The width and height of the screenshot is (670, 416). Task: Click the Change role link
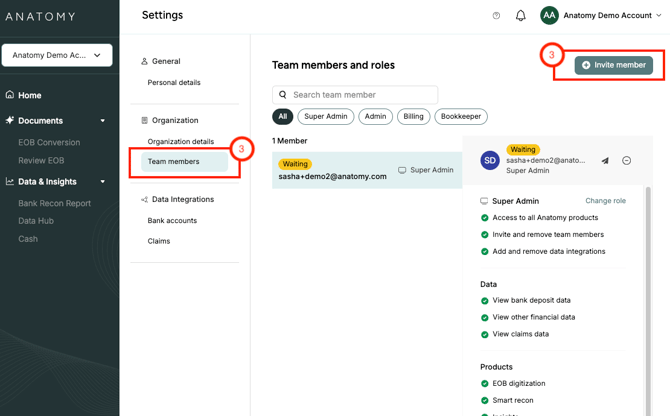tap(605, 201)
